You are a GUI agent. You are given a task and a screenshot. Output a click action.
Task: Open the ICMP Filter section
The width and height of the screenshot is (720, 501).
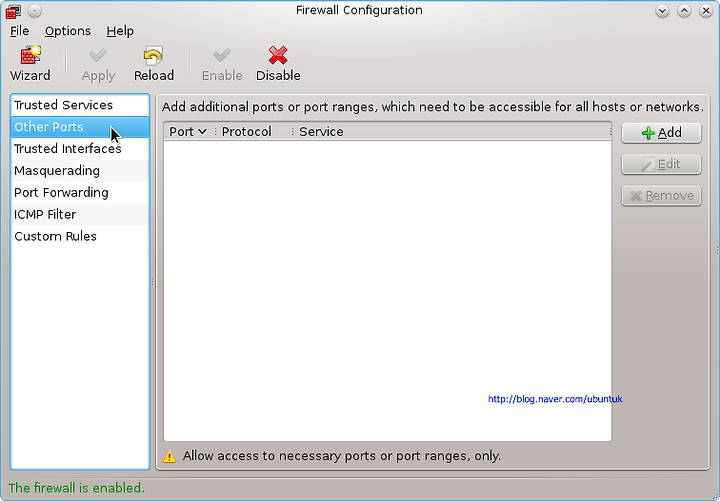pos(80,214)
